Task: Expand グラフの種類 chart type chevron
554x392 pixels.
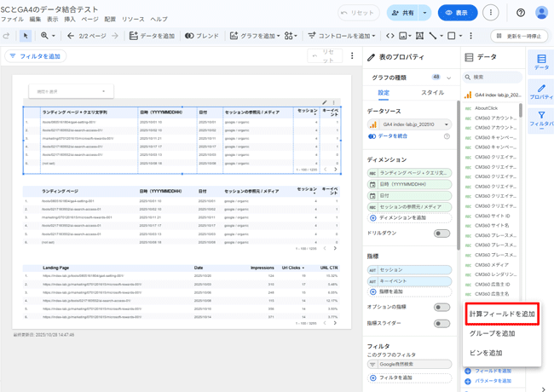Action: tap(448, 78)
